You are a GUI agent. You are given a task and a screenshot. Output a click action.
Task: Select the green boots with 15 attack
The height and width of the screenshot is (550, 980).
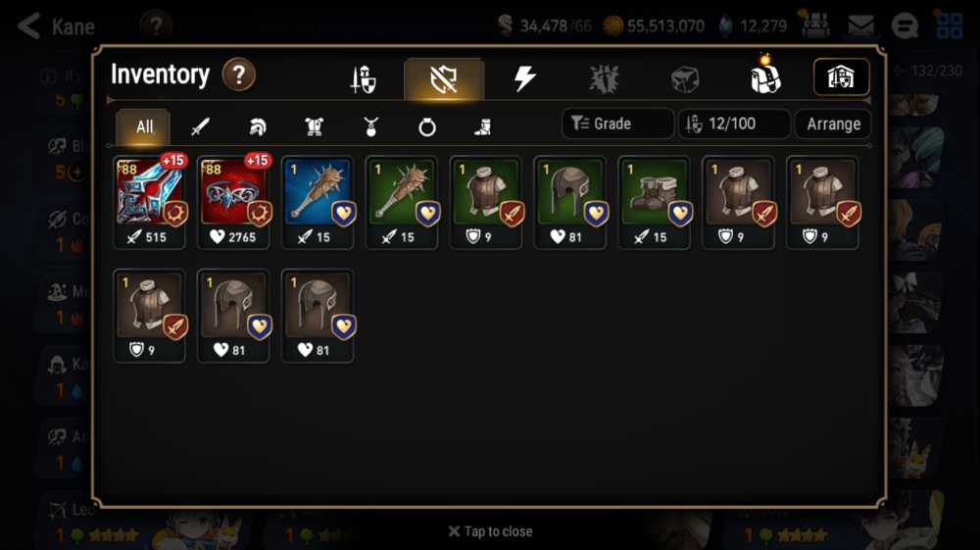coord(654,203)
